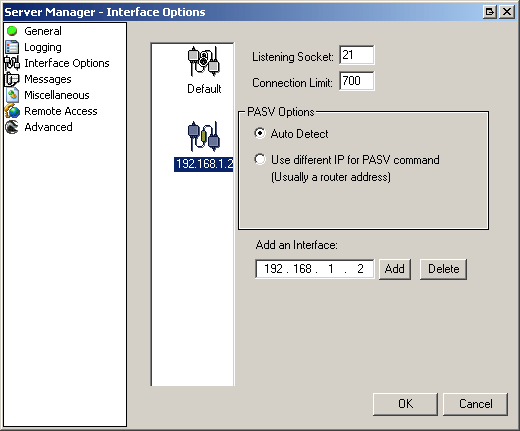Click the Logging list icon
This screenshot has width=520, height=431.
(12, 47)
